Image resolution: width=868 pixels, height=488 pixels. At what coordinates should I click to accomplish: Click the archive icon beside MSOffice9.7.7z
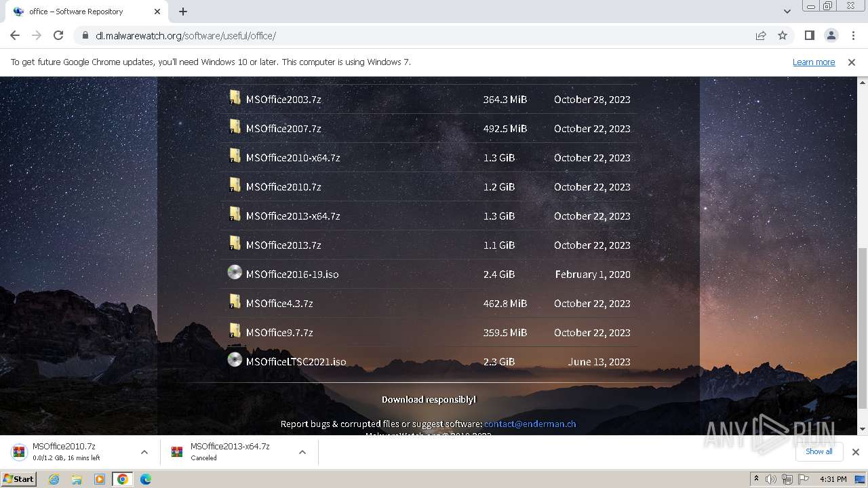pyautogui.click(x=235, y=331)
